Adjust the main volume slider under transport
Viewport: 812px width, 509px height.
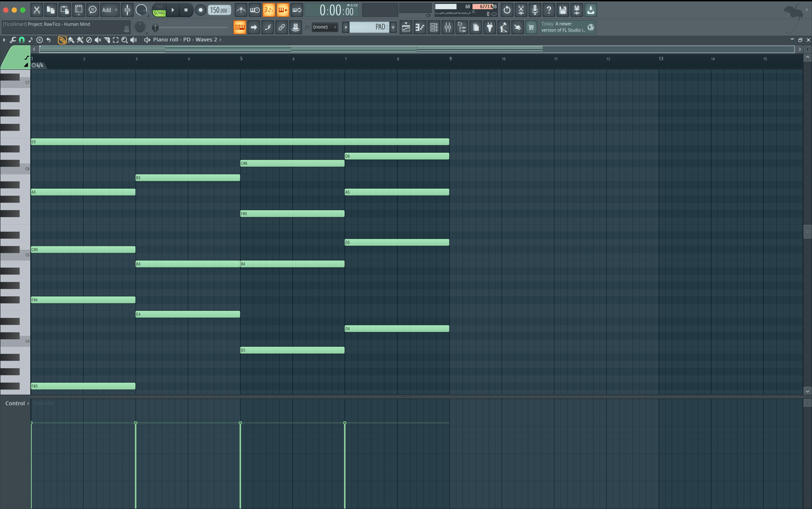coord(189,28)
